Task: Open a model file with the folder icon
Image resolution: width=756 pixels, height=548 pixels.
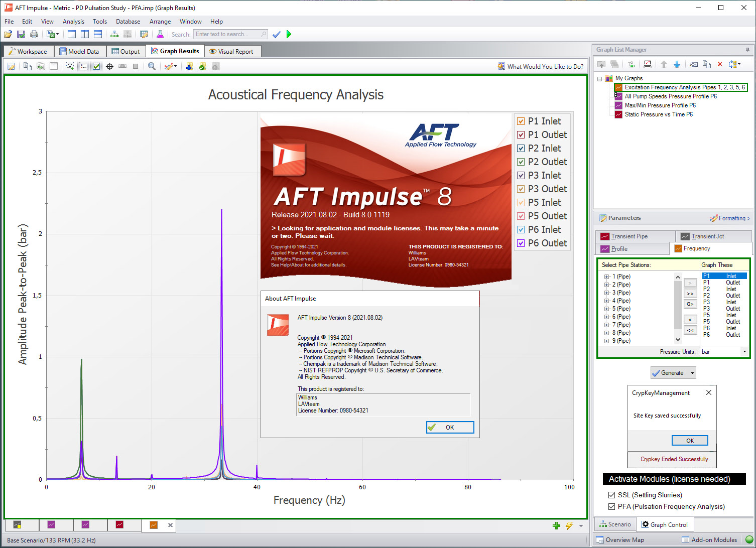Action: (x=8, y=34)
